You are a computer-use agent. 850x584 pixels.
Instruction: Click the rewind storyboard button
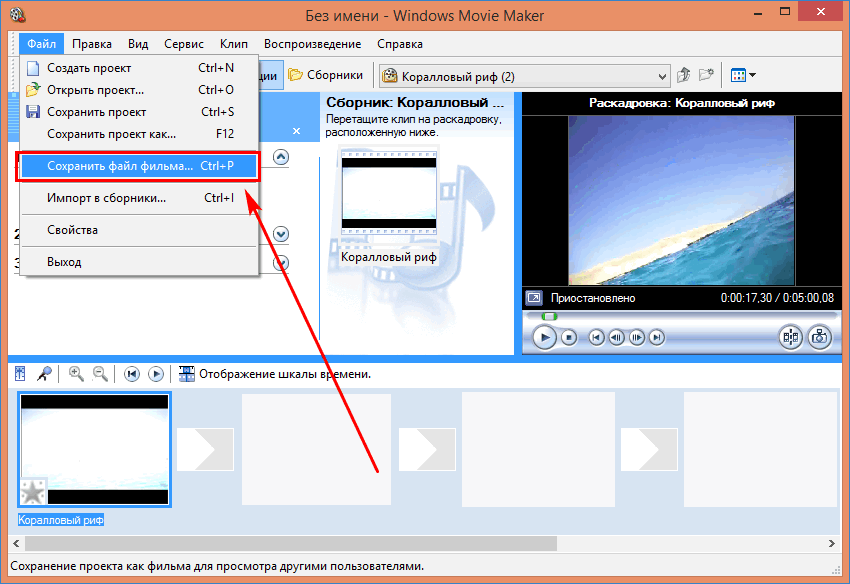tap(131, 374)
